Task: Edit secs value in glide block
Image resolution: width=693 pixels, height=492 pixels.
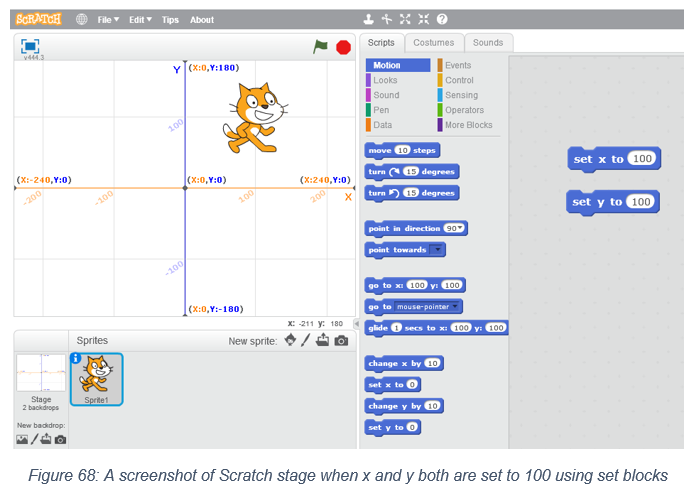Action: pyautogui.click(x=396, y=328)
